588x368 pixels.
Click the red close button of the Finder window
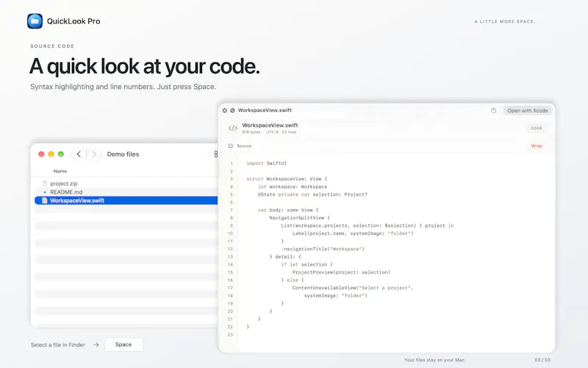(x=41, y=154)
